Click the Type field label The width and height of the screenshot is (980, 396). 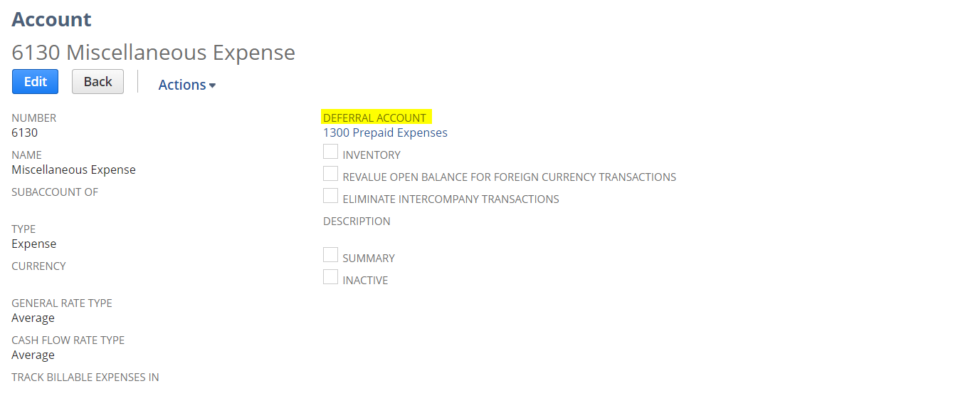click(x=23, y=229)
